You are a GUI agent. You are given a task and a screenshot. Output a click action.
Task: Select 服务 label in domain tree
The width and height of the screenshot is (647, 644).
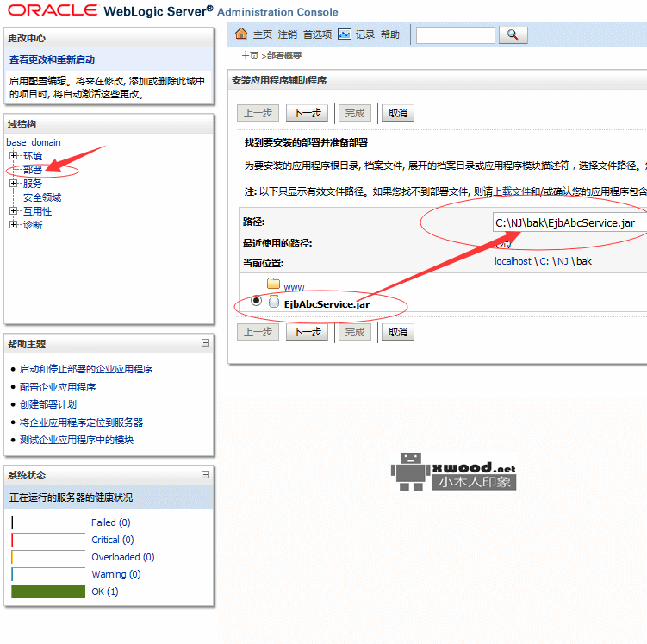33,184
